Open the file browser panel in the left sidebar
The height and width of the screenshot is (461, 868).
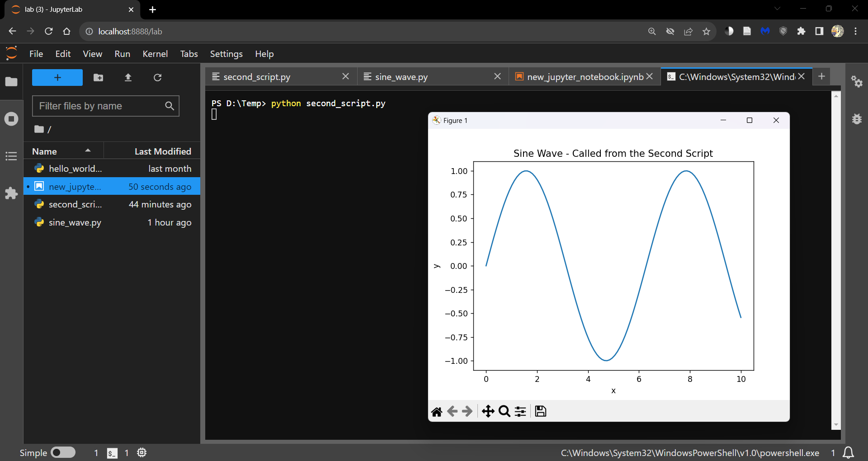(x=11, y=82)
